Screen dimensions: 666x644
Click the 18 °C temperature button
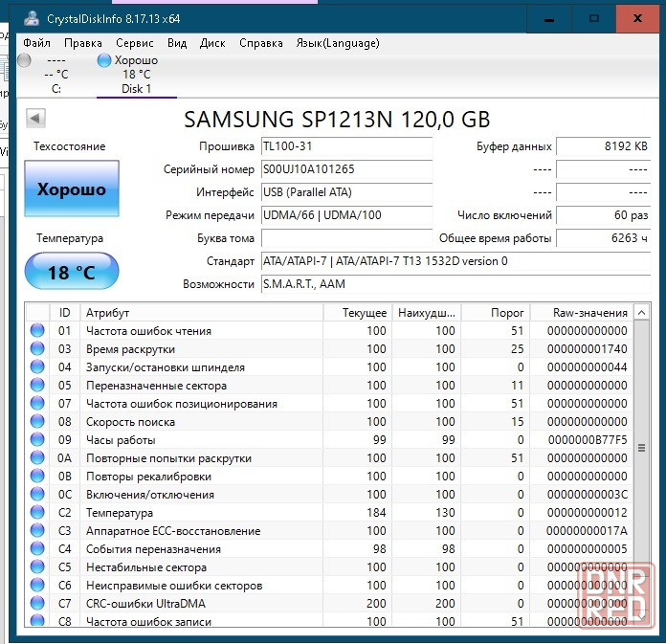[x=72, y=271]
